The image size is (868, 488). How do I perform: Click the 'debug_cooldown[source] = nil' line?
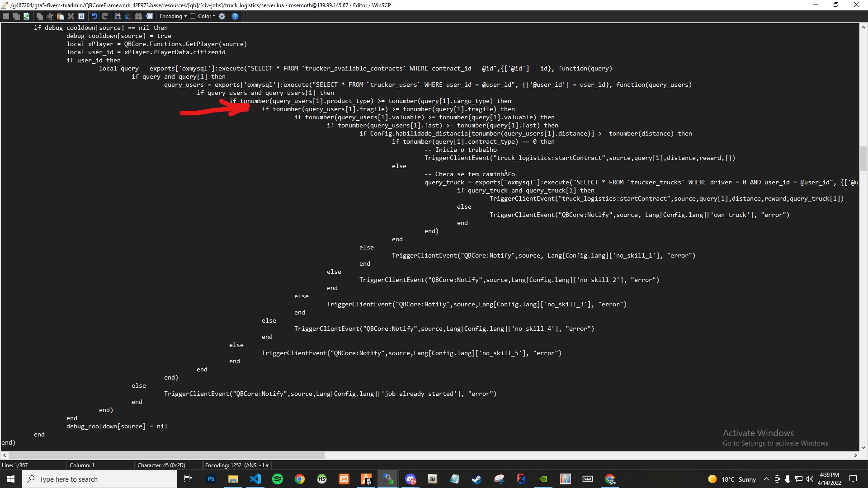(x=117, y=426)
